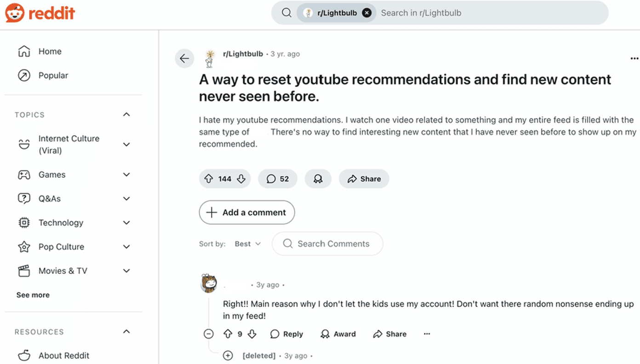Give an award to the post
Screen dimensions: 640x364
(x=318, y=179)
